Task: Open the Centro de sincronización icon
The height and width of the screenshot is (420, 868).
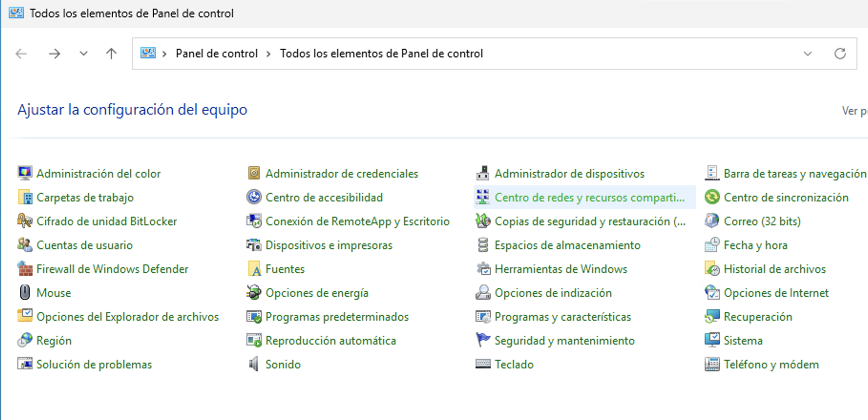Action: pyautogui.click(x=712, y=197)
